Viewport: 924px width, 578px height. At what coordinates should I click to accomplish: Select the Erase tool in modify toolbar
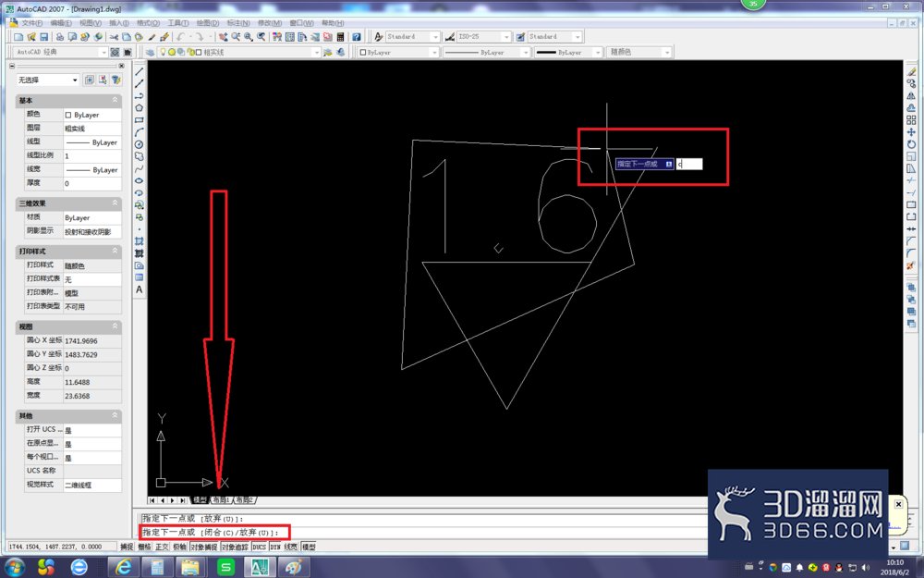click(911, 71)
